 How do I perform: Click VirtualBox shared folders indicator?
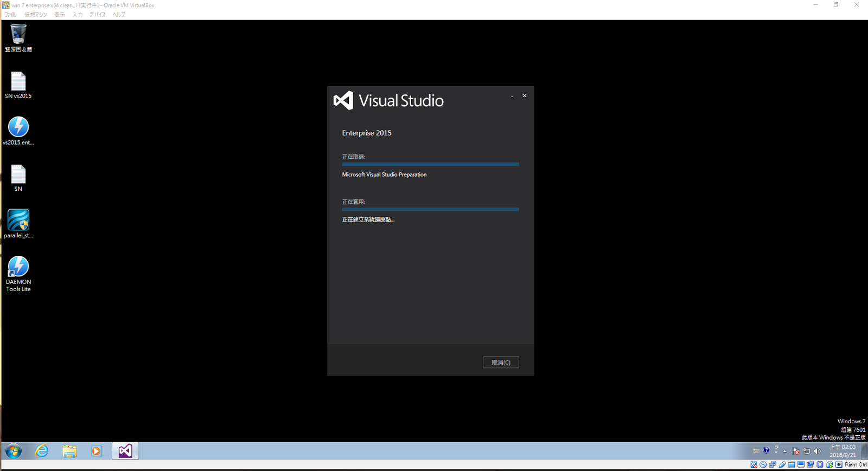pyautogui.click(x=792, y=464)
